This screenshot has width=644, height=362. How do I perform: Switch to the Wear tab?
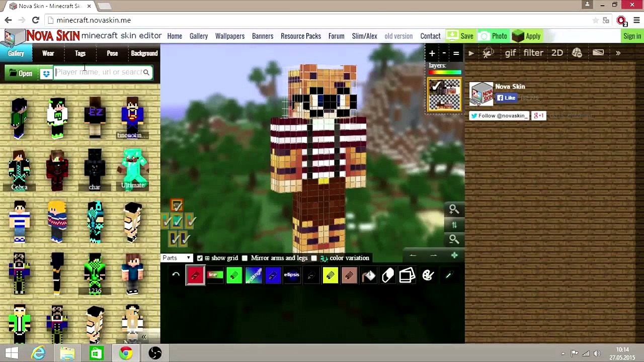pyautogui.click(x=48, y=53)
